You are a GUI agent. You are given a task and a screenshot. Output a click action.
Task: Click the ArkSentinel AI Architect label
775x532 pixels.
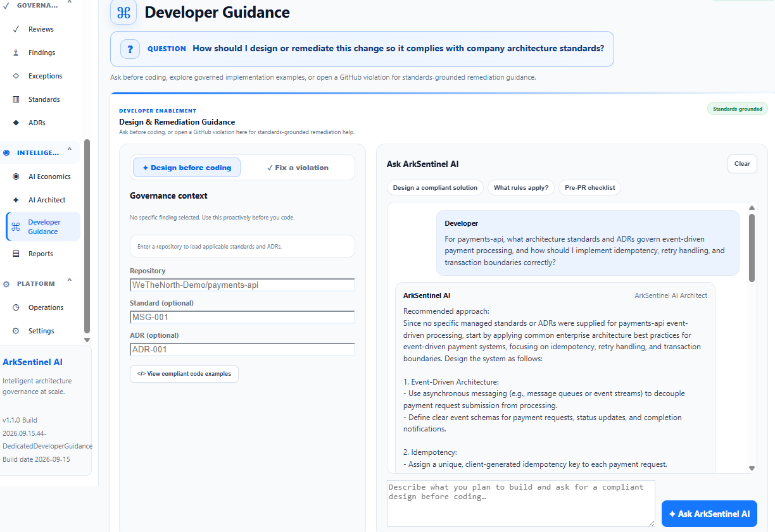pos(671,295)
